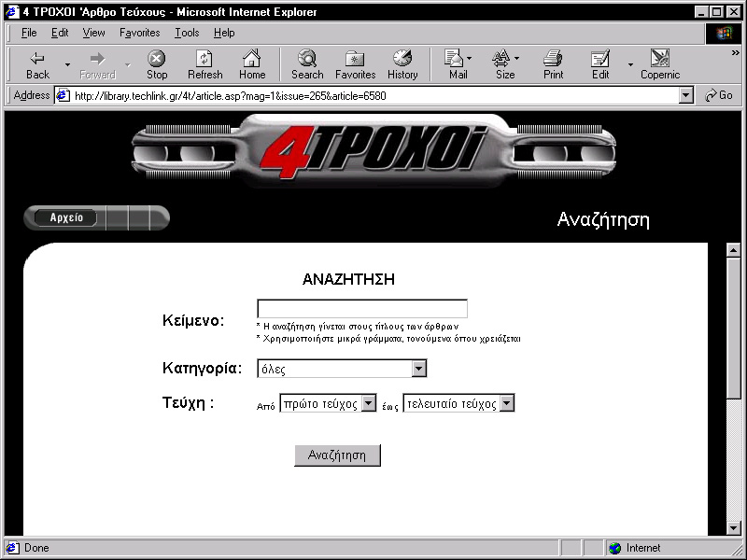Open the History toolbar pane

pos(402,64)
